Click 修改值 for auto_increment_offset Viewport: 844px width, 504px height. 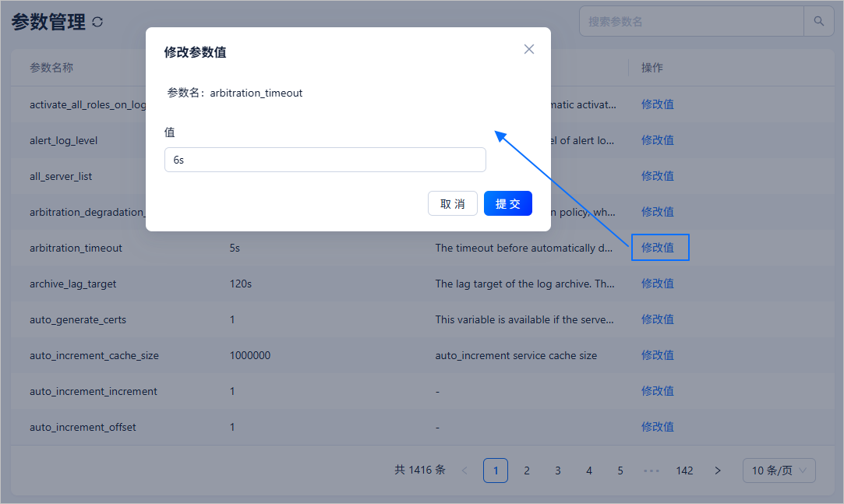[657, 426]
